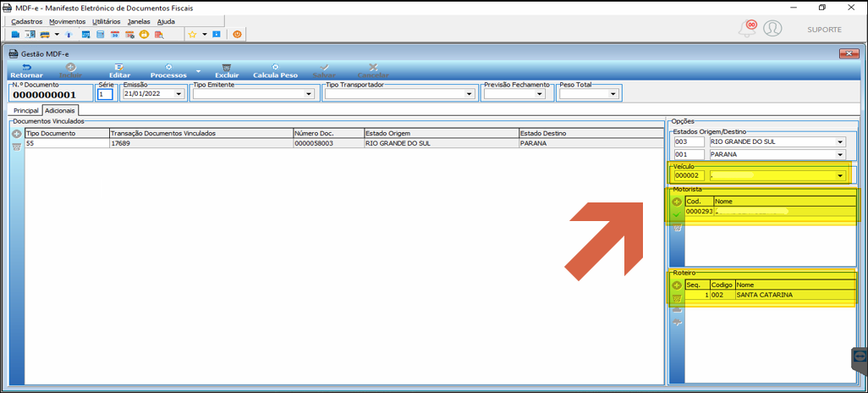Click the user profile avatar icon
868x393 pixels.
[772, 28]
